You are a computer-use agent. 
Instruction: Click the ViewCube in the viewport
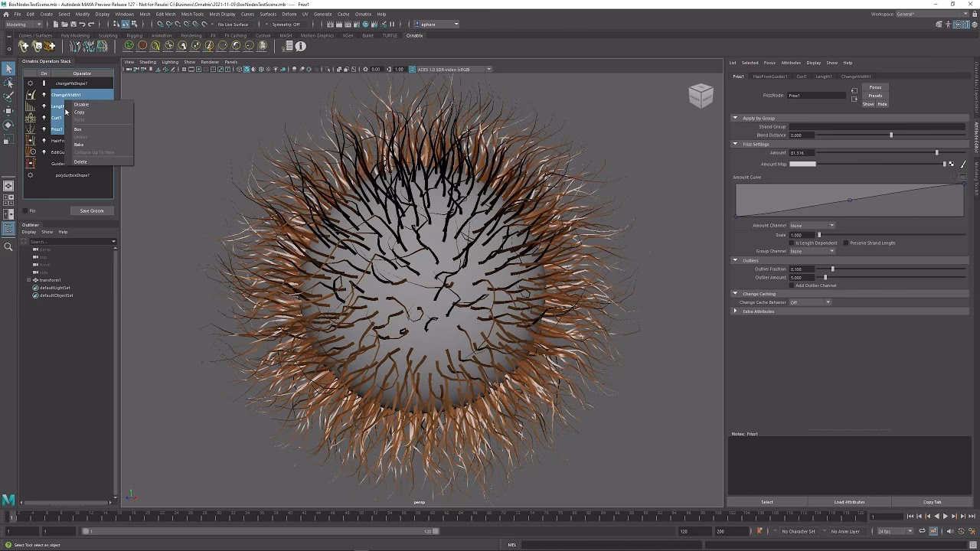click(x=701, y=96)
